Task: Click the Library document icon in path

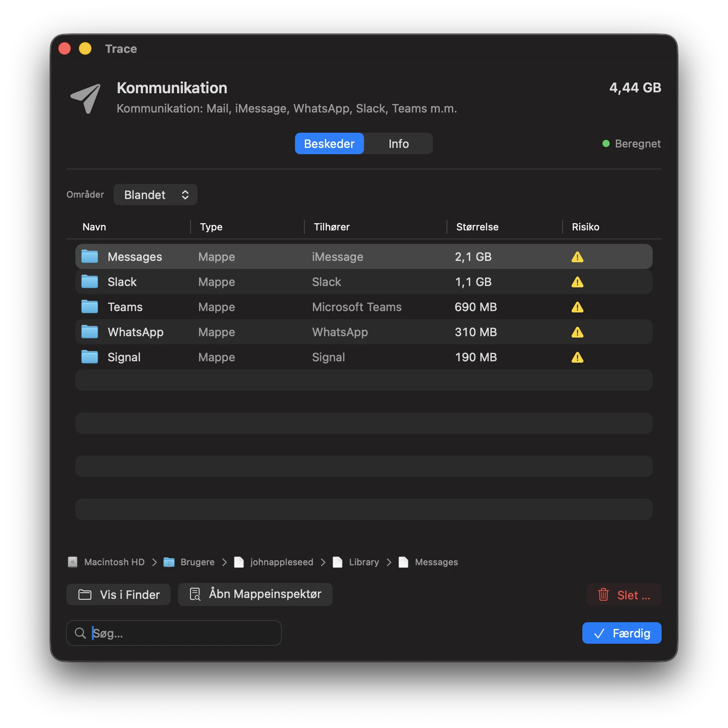Action: (338, 562)
